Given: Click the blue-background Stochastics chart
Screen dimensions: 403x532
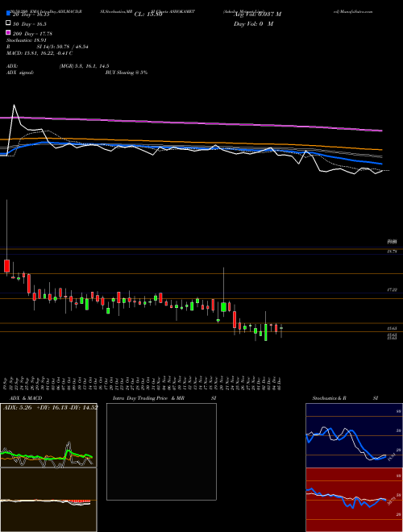Looking at the screenshot, I should pos(354,435).
